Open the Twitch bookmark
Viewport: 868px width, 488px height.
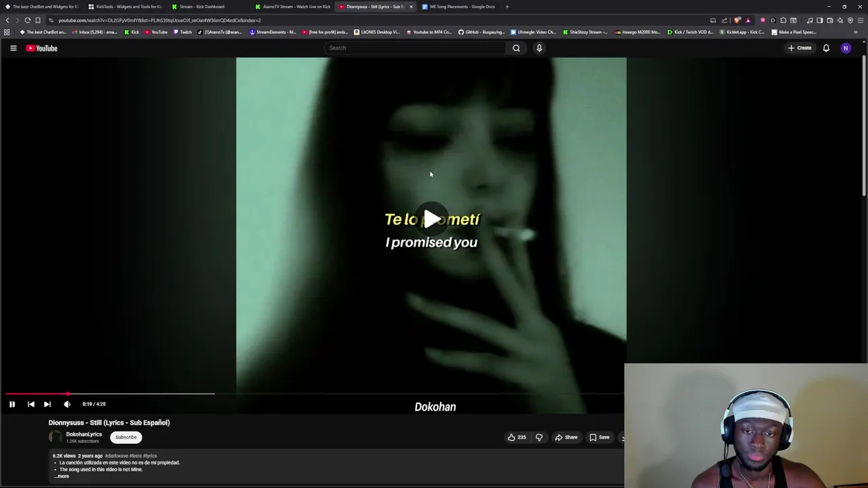(182, 32)
